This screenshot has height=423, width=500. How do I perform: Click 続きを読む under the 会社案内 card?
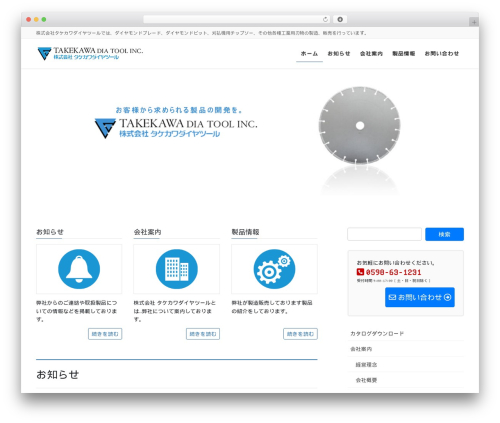tap(203, 334)
